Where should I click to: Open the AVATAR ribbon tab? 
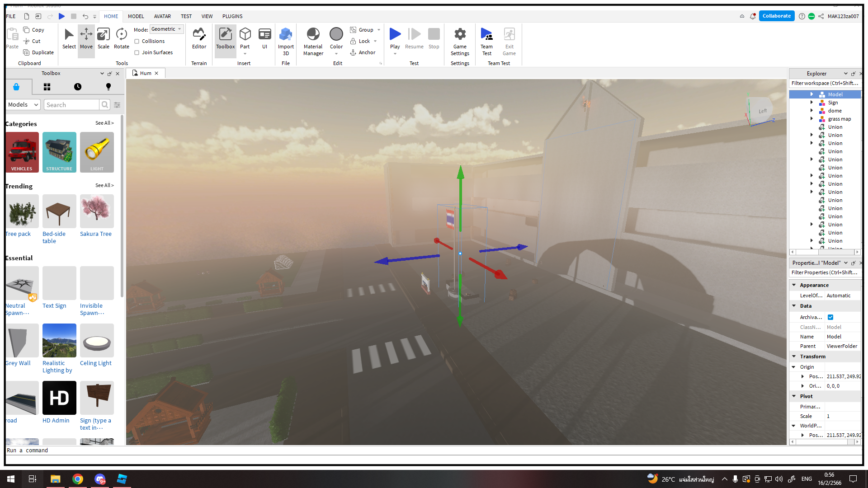click(162, 16)
